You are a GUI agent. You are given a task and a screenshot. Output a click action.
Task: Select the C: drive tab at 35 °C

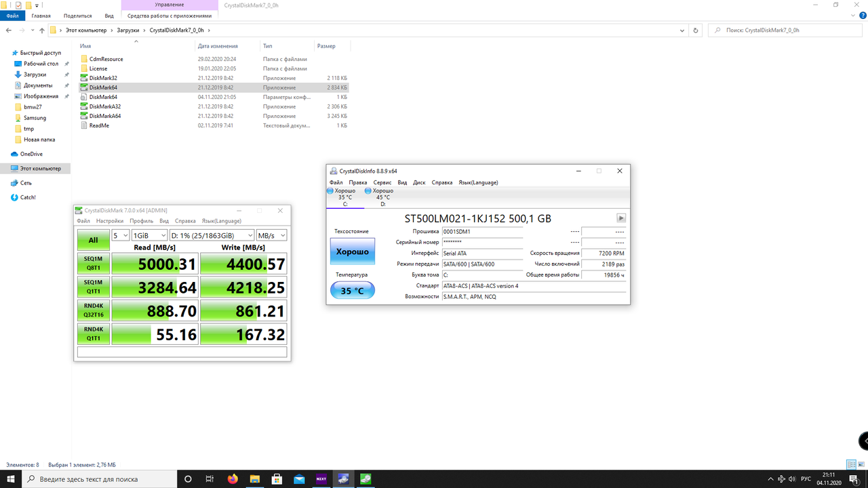344,197
